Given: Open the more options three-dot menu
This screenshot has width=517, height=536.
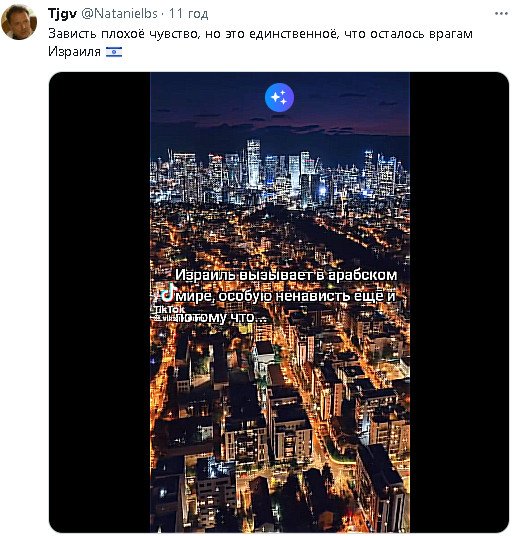Looking at the screenshot, I should click(x=501, y=14).
